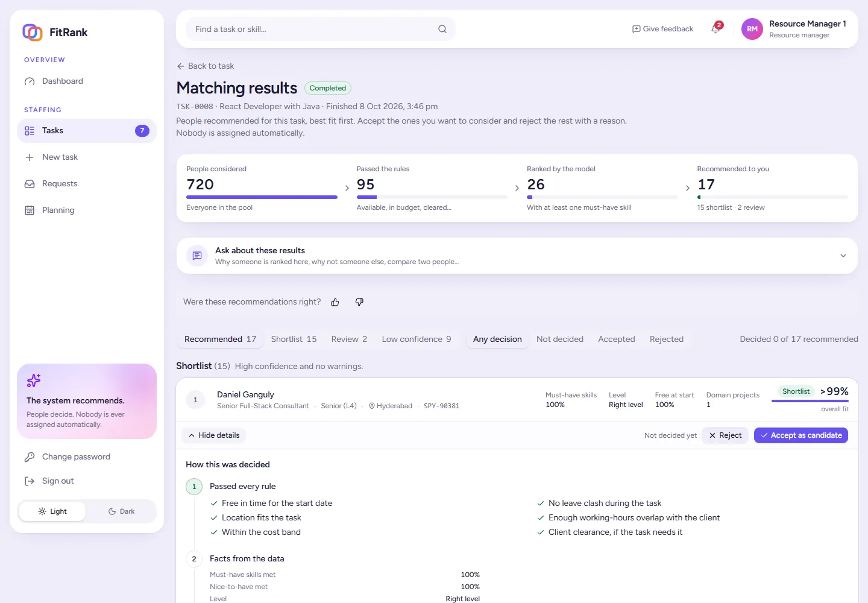Switch to Light theme
This screenshot has height=603, width=868.
click(52, 511)
